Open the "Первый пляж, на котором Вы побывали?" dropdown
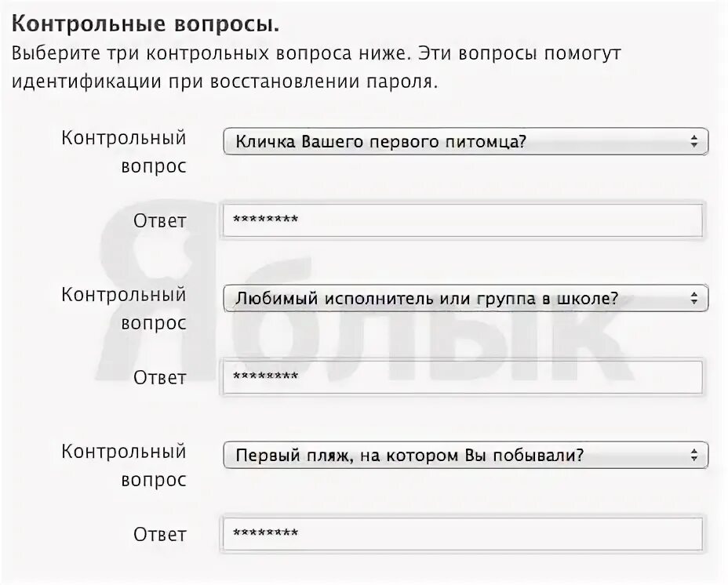The image size is (728, 585). [466, 455]
